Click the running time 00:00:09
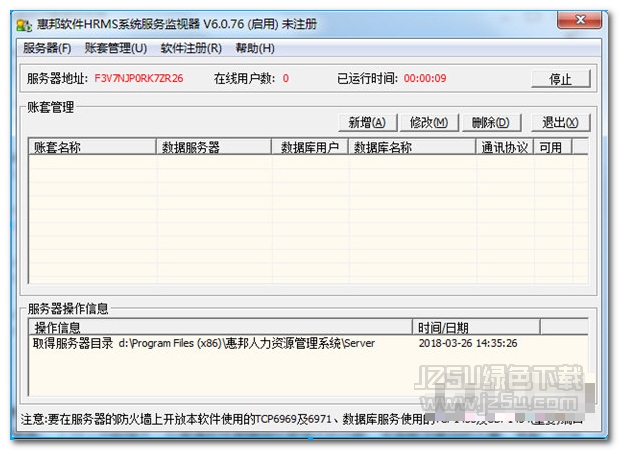Viewport: 619px width, 451px height. point(425,78)
